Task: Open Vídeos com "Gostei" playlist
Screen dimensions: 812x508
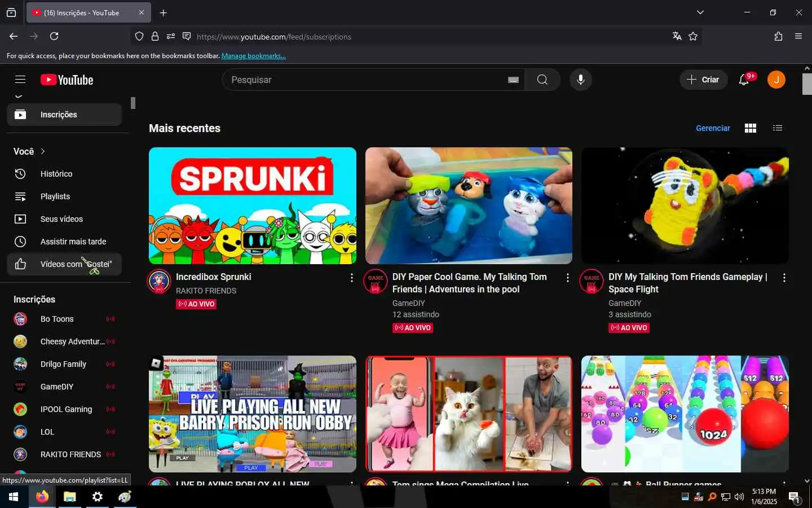Action: tap(64, 264)
